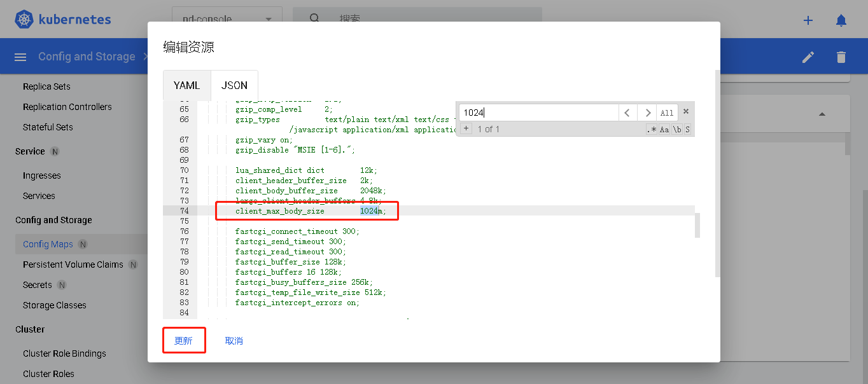
Task: Switch to the JSON tab
Action: 234,85
